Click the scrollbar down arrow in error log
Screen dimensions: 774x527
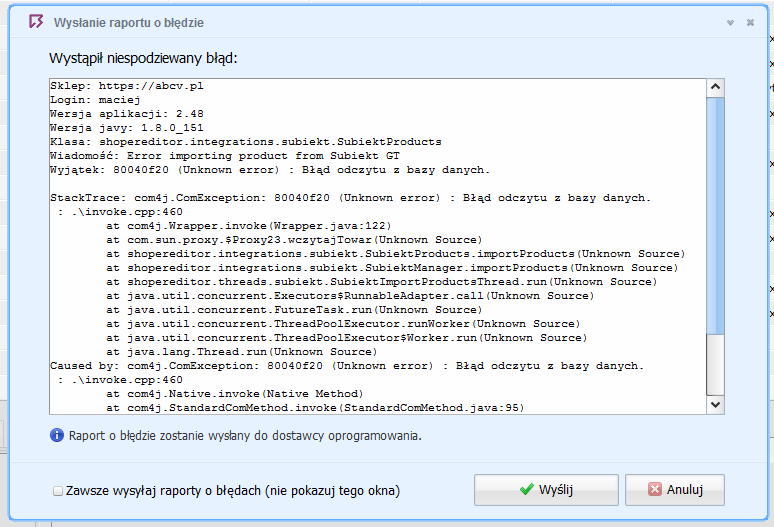click(715, 405)
